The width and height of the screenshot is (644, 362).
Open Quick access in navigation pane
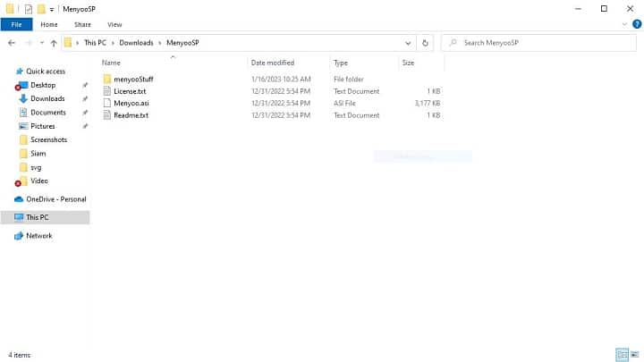(46, 72)
